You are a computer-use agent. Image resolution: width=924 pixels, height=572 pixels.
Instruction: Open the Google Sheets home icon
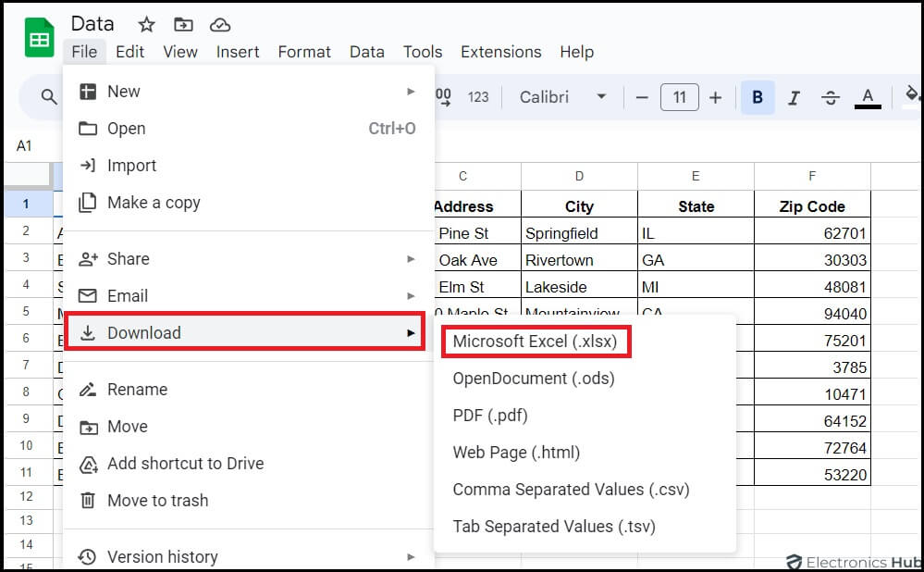(40, 39)
